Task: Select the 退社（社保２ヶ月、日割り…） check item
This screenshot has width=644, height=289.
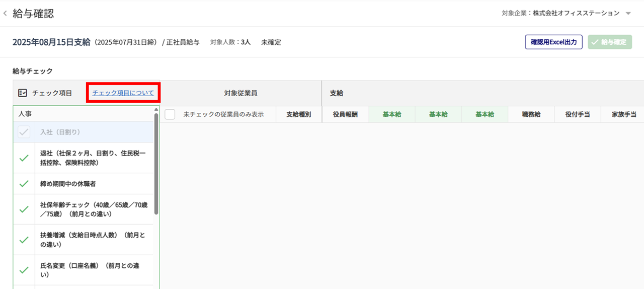Action: [x=83, y=158]
